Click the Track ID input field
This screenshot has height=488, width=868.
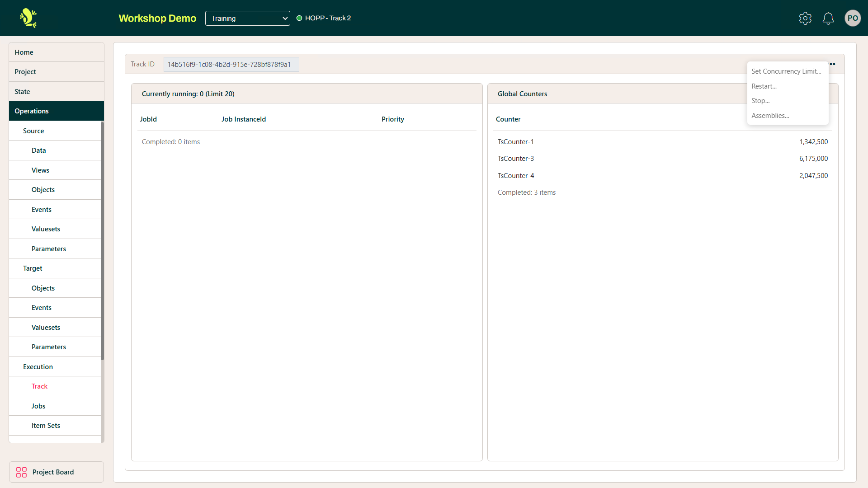pos(231,64)
